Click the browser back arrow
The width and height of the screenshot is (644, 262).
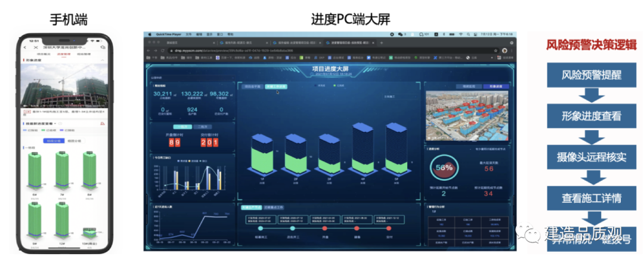point(149,50)
